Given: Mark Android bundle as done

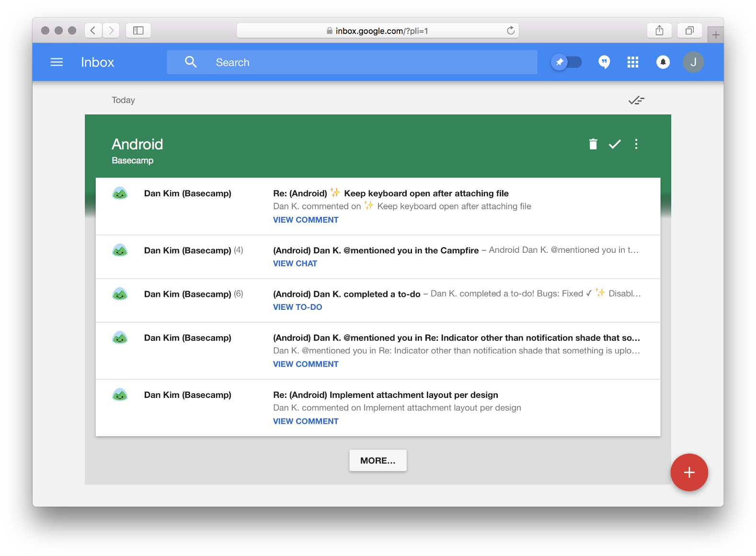Looking at the screenshot, I should [x=615, y=144].
